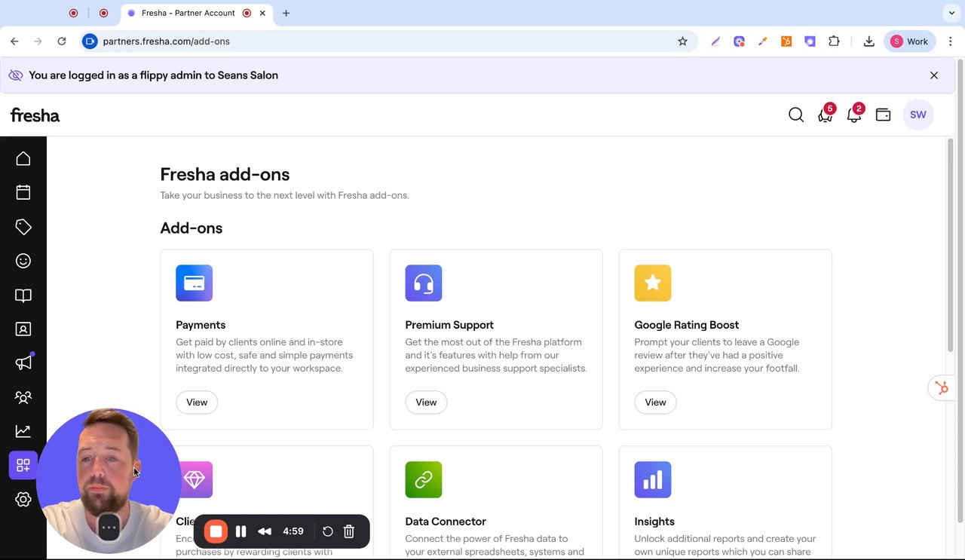View the Payments add-on
Screen dimensions: 965x560
coord(197,402)
